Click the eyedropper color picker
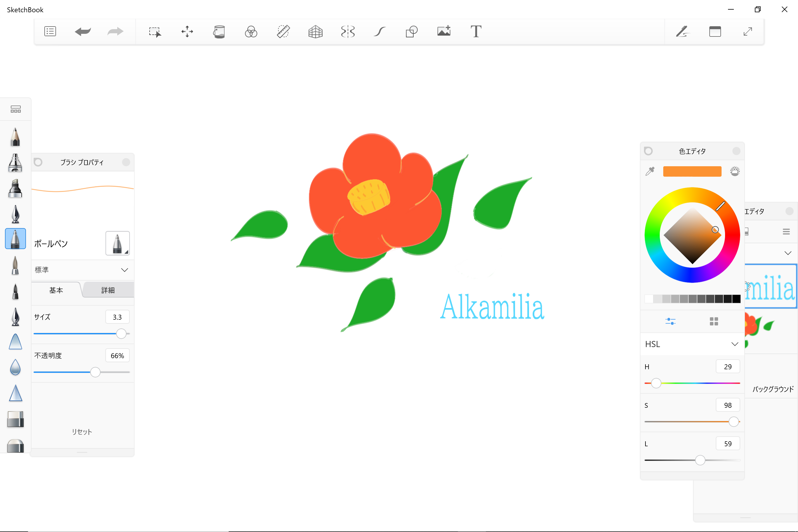Screen dimensions: 798x532 (650, 171)
